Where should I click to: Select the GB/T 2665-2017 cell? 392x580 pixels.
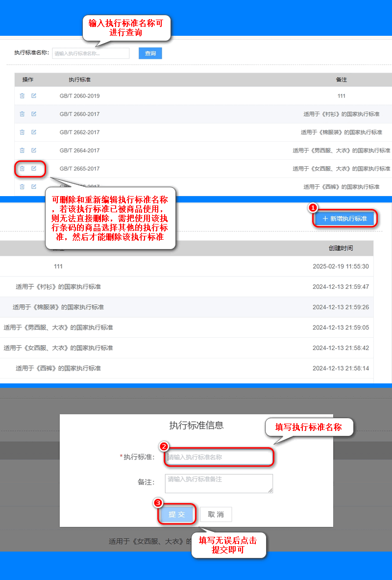pos(79,169)
